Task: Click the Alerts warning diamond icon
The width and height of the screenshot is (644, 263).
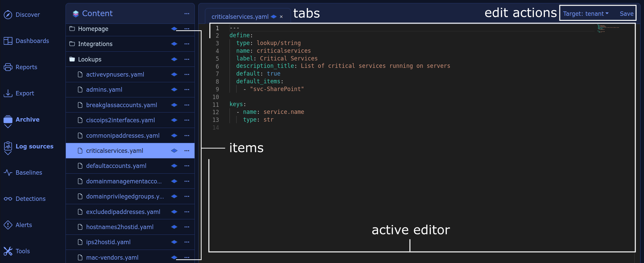Action: (8, 225)
